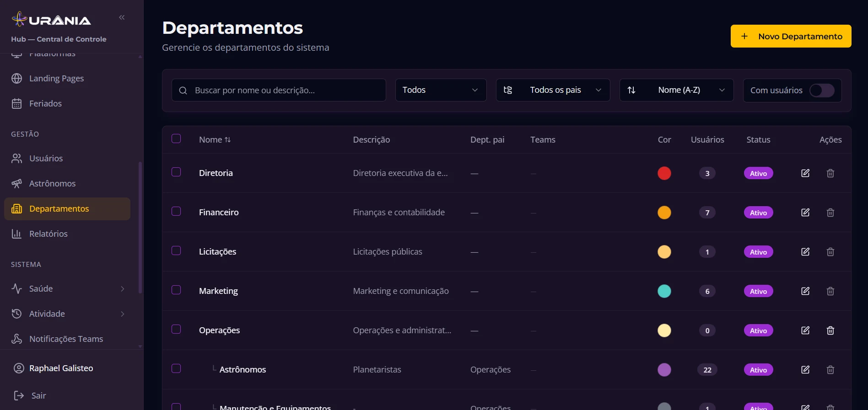Edit the Financeiro department
The image size is (868, 410).
pos(805,213)
